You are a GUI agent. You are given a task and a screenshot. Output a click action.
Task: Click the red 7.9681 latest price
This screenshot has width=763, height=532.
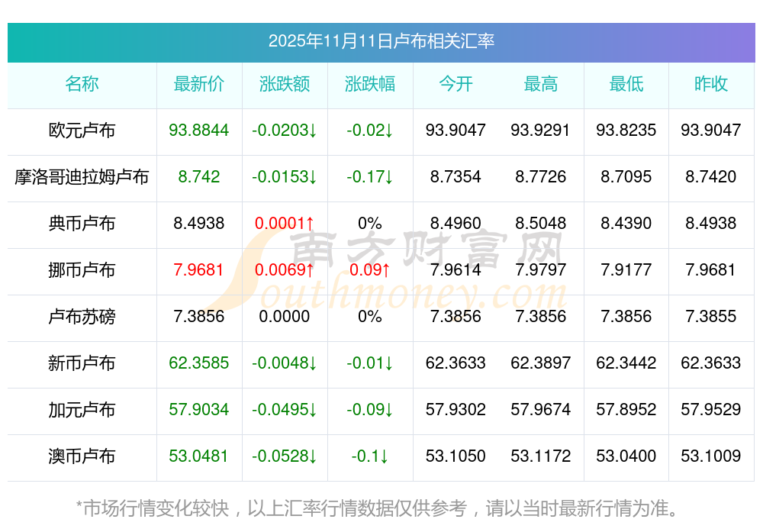[x=199, y=270]
